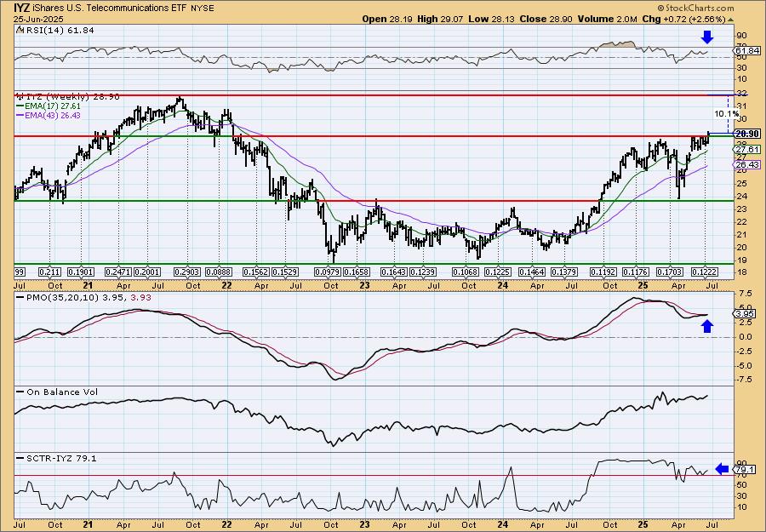
Task: Select the 3.95 PMO value tag
Action: point(745,314)
